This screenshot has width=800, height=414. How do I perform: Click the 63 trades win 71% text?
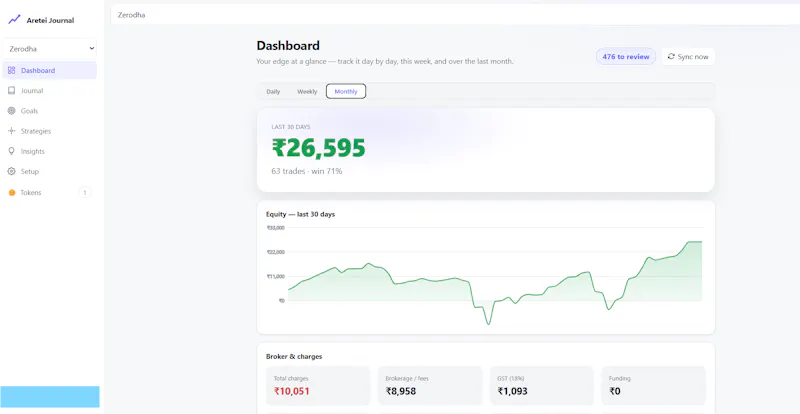click(x=307, y=171)
